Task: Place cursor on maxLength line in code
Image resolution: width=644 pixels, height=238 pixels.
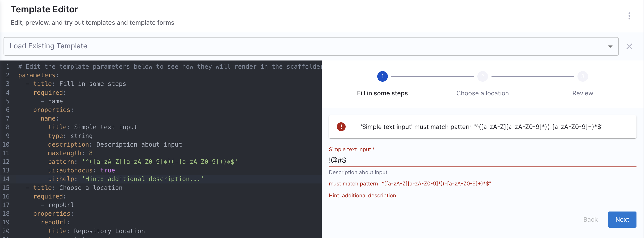Action: pyautogui.click(x=70, y=153)
